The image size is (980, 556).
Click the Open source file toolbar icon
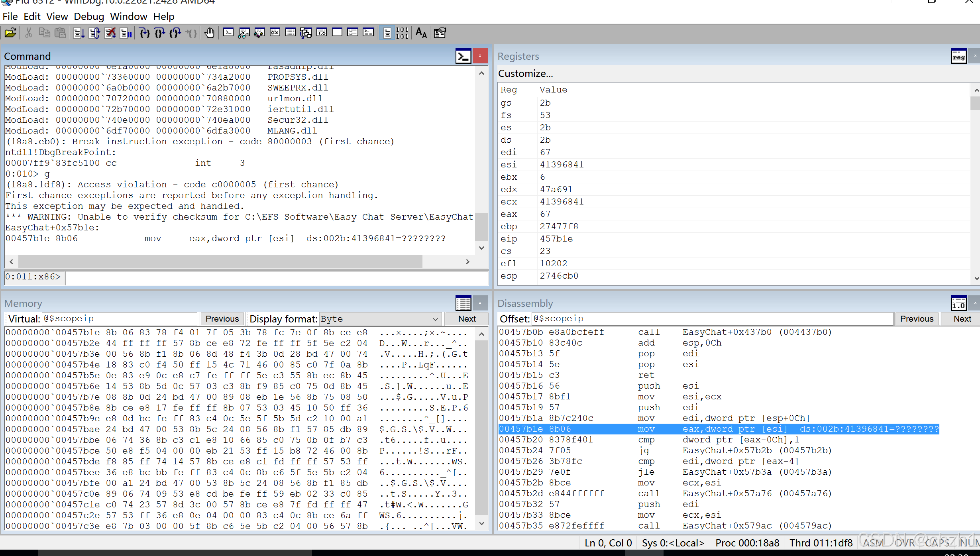[10, 33]
